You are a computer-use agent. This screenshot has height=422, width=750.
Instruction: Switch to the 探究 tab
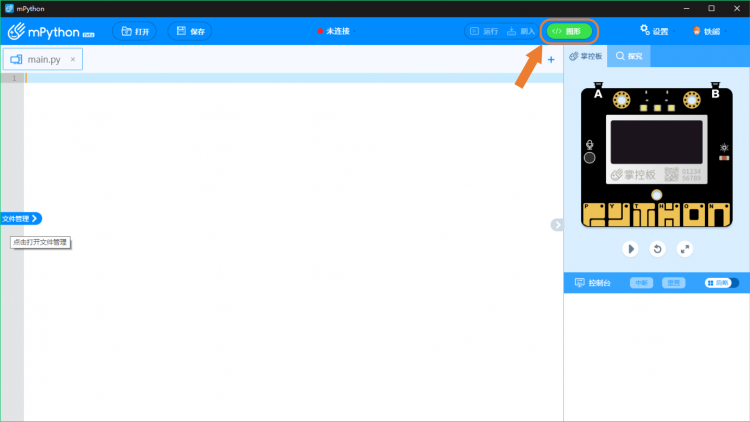(629, 56)
